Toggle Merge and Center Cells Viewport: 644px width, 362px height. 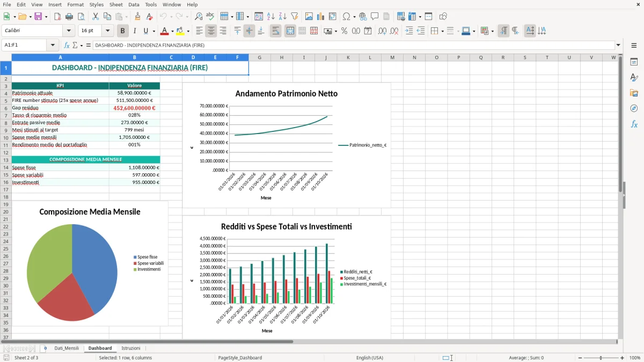(x=290, y=31)
